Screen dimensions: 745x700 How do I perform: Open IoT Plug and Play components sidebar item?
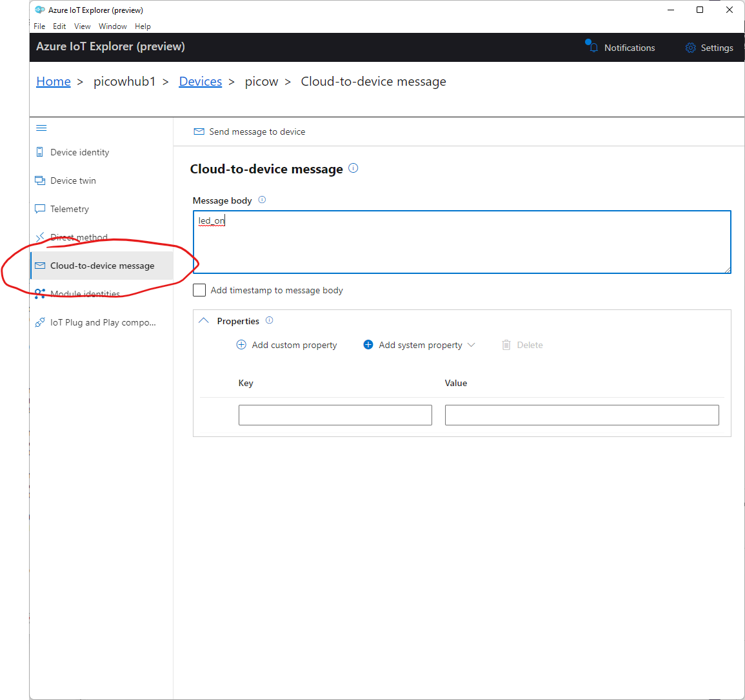click(102, 322)
